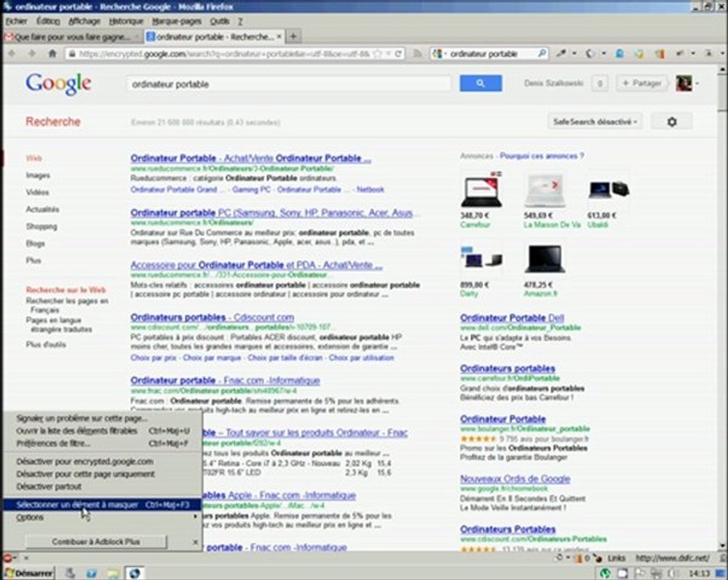Choose Désactiver partout in Adblock menu
This screenshot has width=728, height=580.
pos(102,487)
